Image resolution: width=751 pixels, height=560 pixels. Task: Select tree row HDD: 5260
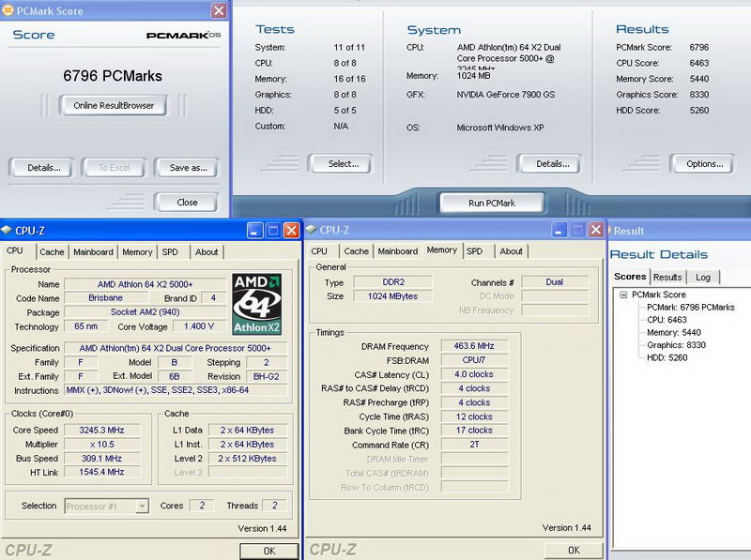[x=667, y=357]
